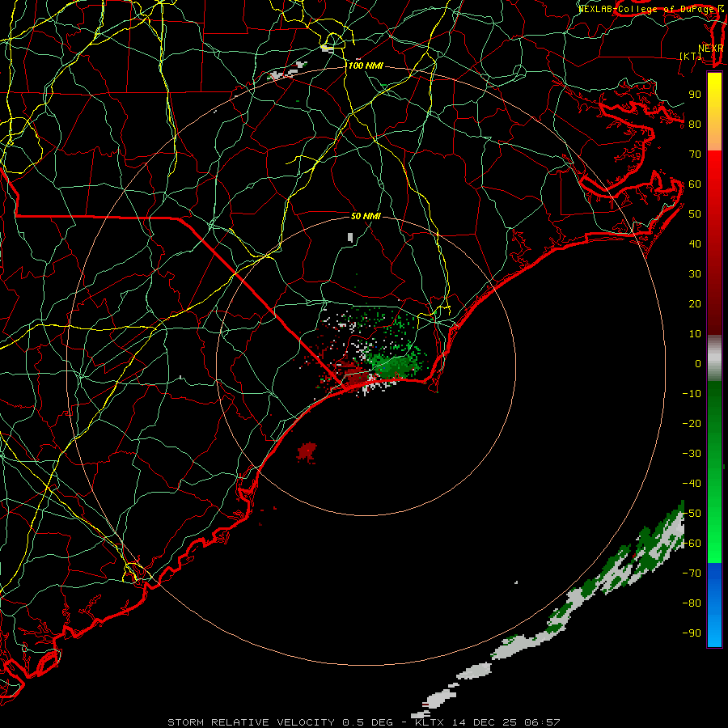Click the 30 value on velocity scale
The width and height of the screenshot is (728, 728).
click(695, 274)
